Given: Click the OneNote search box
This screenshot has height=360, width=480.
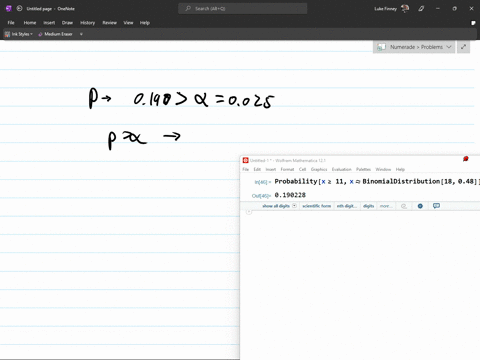Looking at the screenshot, I should tap(243, 9).
